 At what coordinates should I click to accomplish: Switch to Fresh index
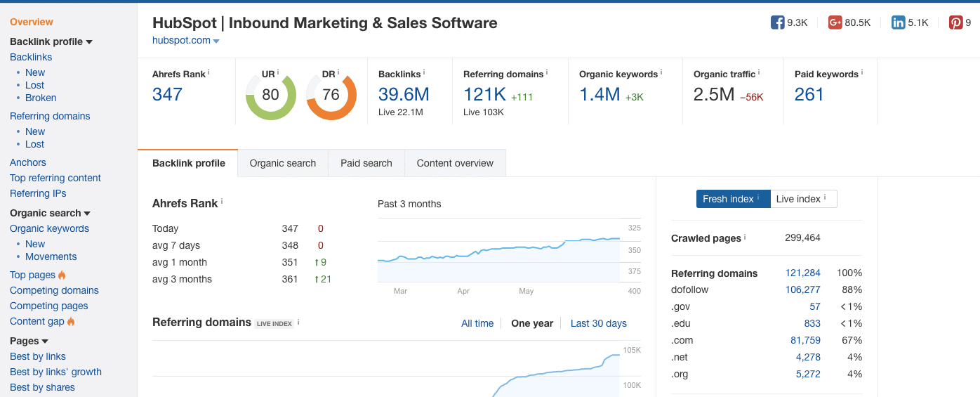click(733, 199)
